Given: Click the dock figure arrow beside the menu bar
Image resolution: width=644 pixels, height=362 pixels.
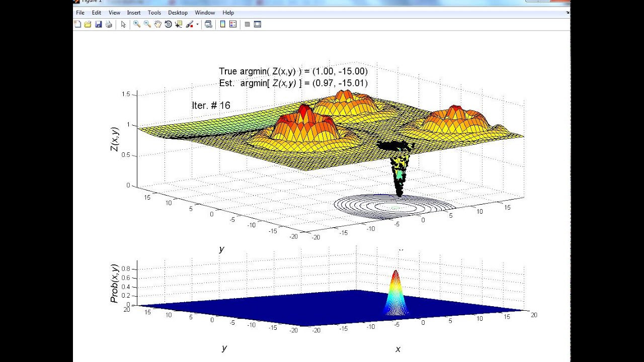Looking at the screenshot, I should coord(568,13).
